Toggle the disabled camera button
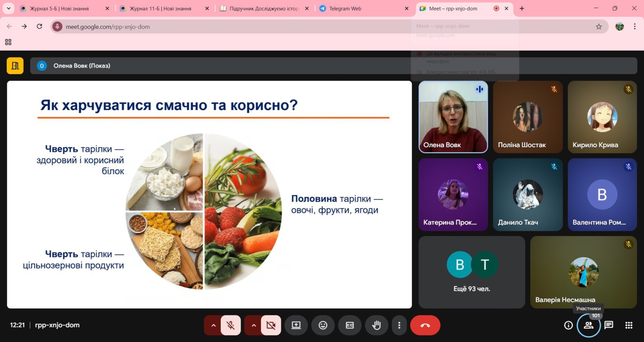Viewport: 644px width, 342px height. click(271, 325)
